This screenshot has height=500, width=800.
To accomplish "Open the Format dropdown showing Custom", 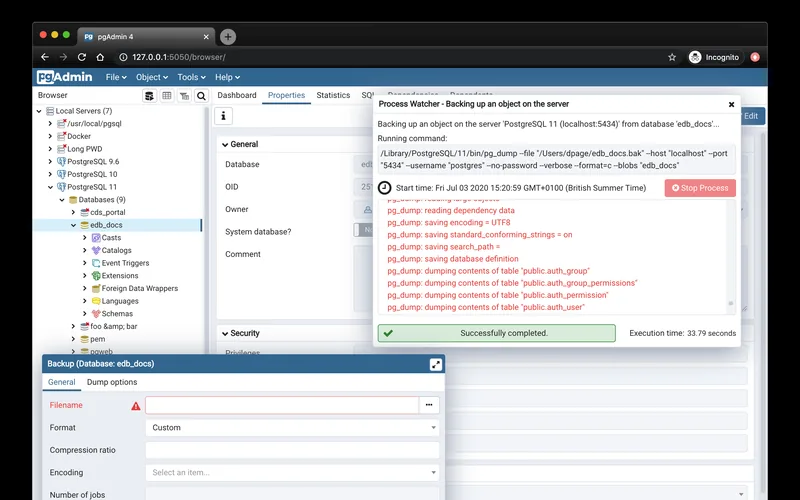I will pyautogui.click(x=292, y=428).
